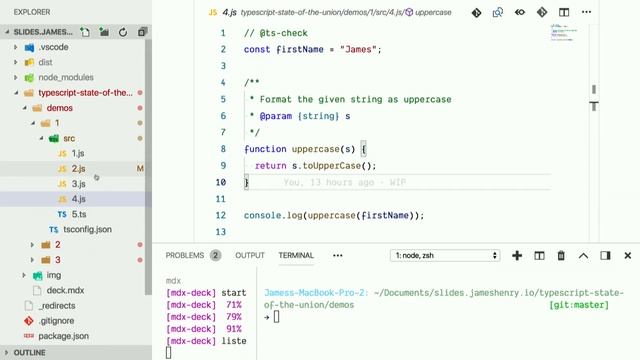Select the TERMINAL tab
The image size is (640, 360).
coord(296,256)
